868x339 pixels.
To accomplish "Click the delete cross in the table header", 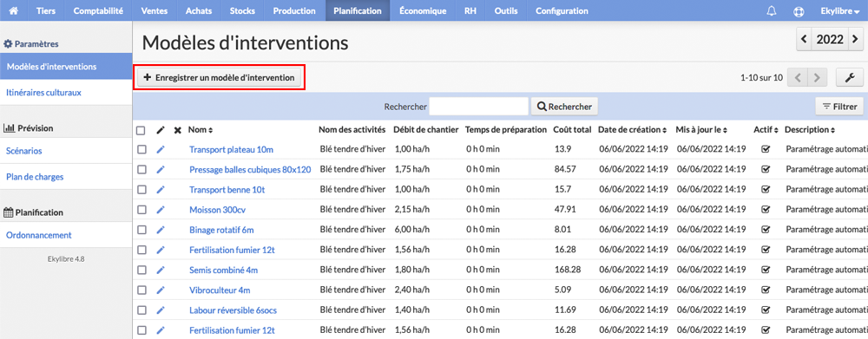I will click(x=177, y=130).
